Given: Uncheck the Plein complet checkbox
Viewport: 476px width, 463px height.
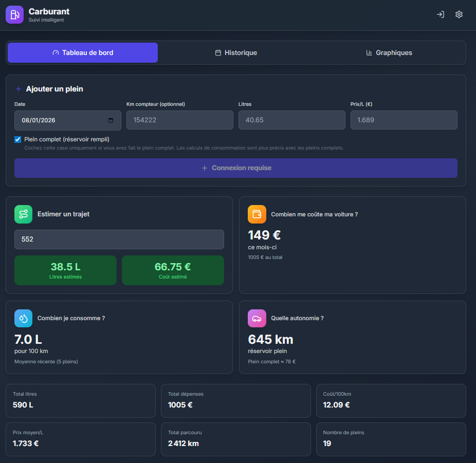Looking at the screenshot, I should coord(18,139).
